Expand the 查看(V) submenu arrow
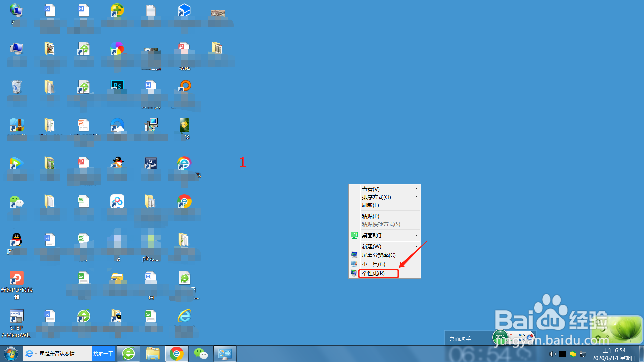Screen dimensions: 644x362 point(416,189)
